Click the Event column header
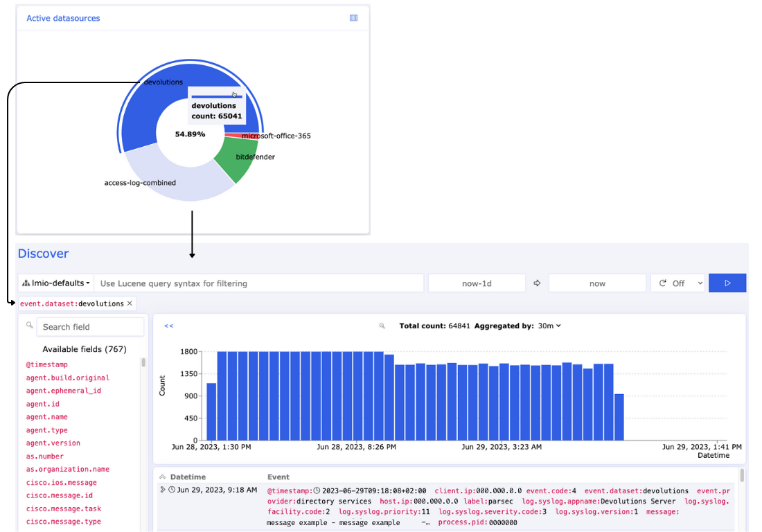762x532 pixels. tap(278, 477)
